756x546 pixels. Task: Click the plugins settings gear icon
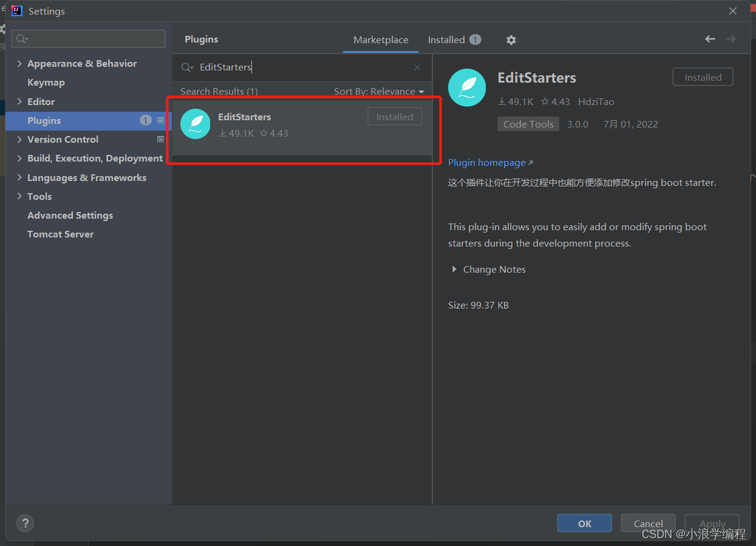click(x=511, y=40)
